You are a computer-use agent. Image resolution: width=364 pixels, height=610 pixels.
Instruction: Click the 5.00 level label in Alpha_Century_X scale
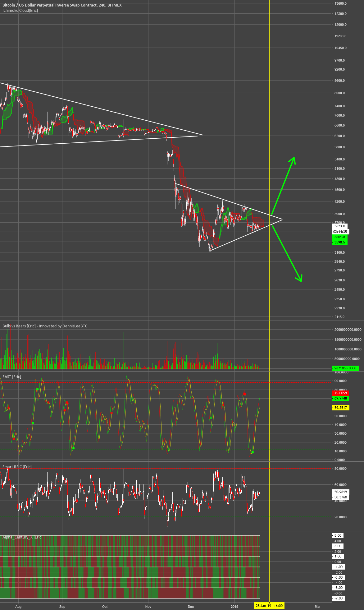338,535
